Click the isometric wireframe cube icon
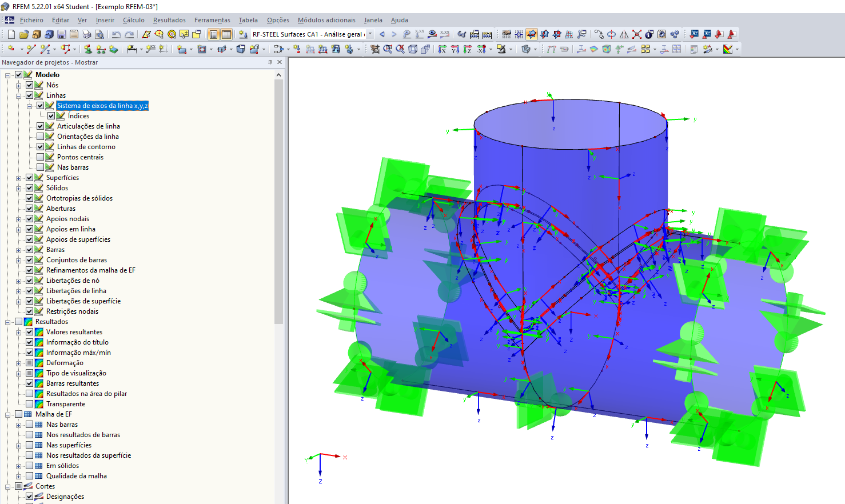 click(x=413, y=49)
